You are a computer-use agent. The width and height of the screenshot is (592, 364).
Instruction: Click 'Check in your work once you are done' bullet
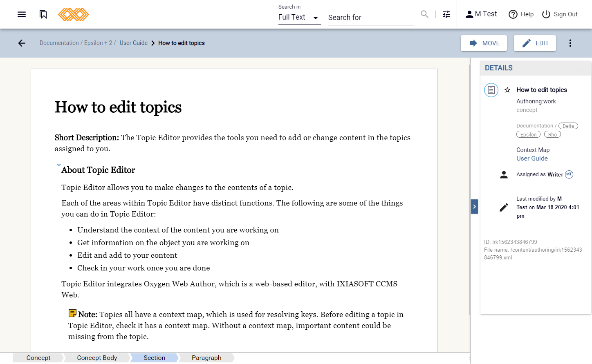click(x=144, y=268)
